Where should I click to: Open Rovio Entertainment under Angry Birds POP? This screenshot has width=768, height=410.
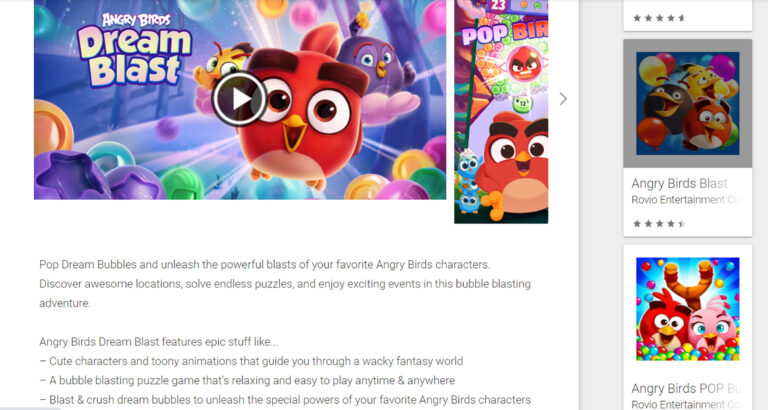click(x=686, y=405)
